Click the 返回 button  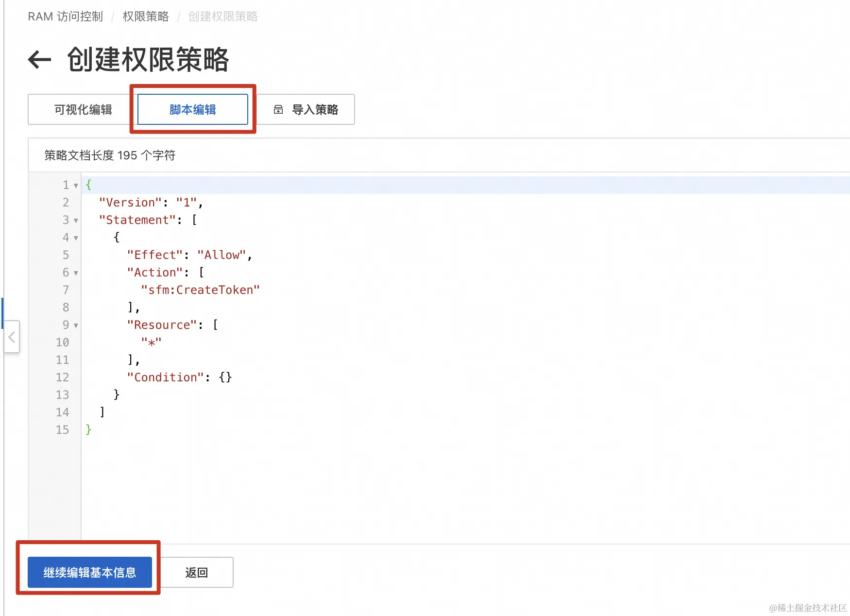pos(197,572)
